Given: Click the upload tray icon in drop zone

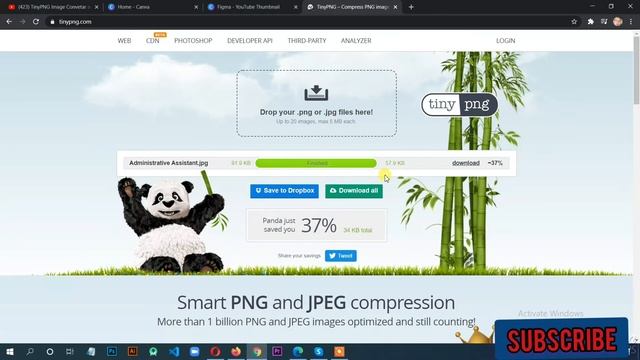Looking at the screenshot, I should (x=316, y=93).
